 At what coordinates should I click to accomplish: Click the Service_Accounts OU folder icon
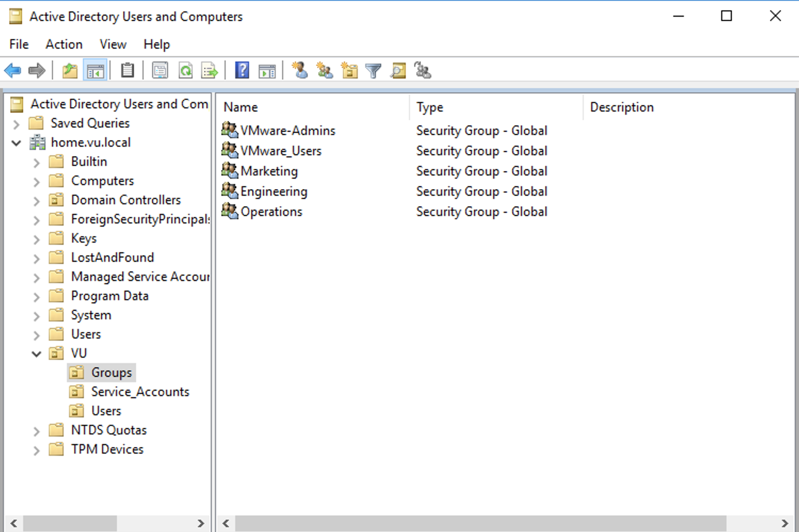coord(77,392)
